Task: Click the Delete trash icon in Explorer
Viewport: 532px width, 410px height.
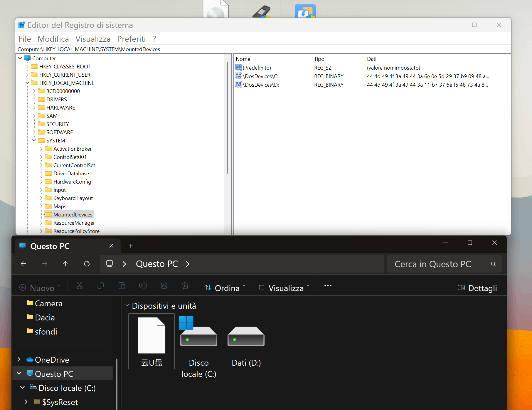Action: point(185,286)
